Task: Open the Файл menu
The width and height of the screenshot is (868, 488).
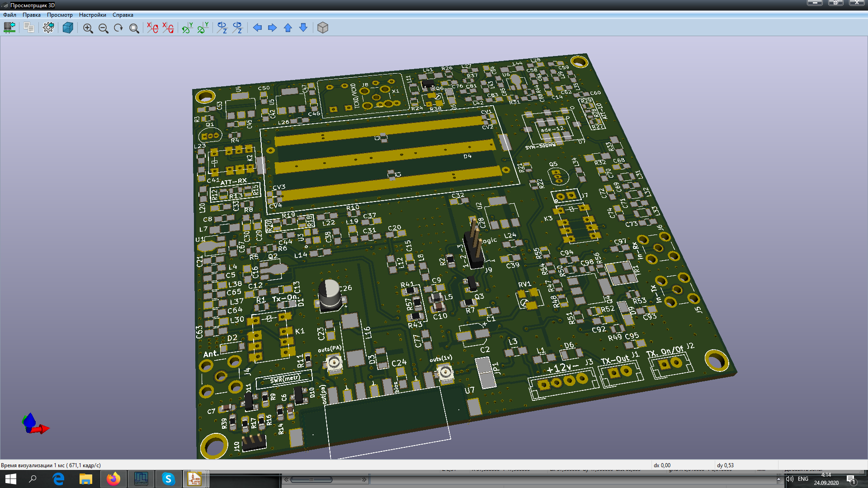Action: (9, 15)
